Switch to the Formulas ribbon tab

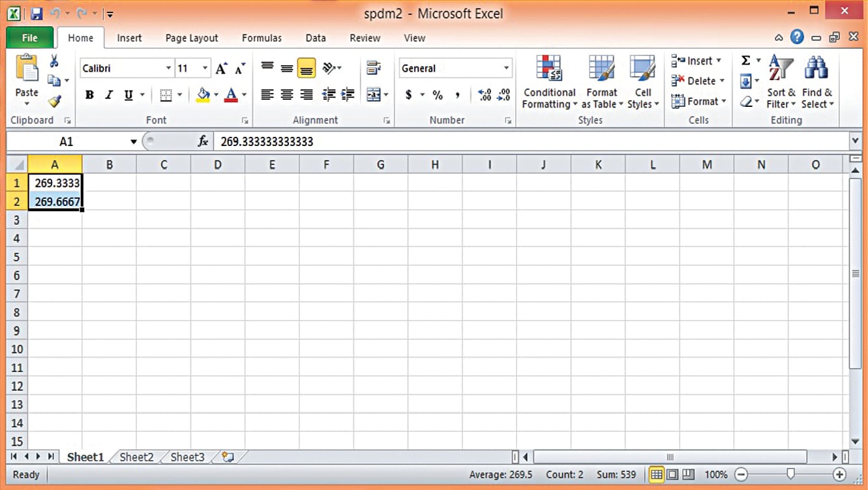click(262, 38)
